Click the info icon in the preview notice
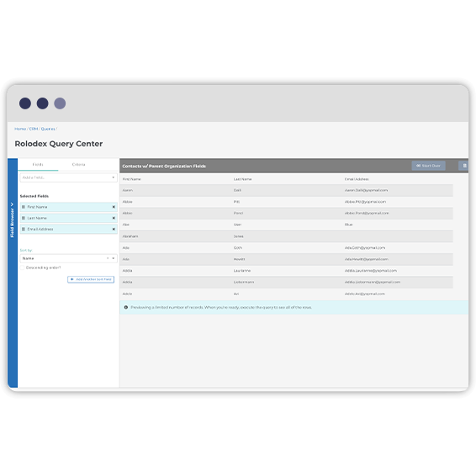Screen dimensions: 476x476 point(126,307)
